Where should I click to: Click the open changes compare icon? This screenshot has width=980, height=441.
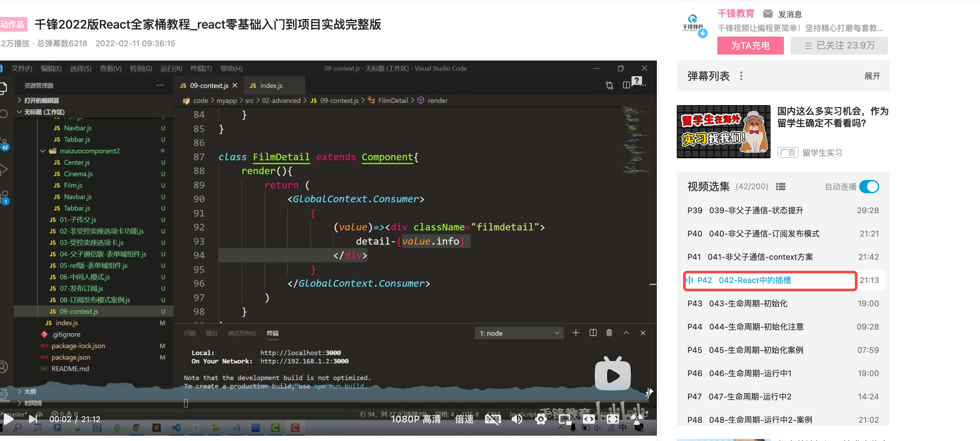[609, 85]
